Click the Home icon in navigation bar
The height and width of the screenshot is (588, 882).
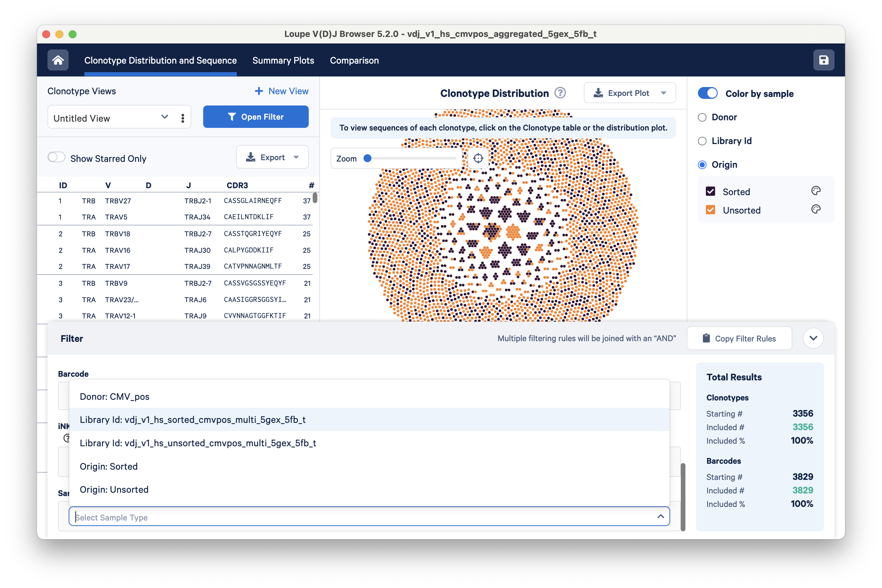(58, 60)
